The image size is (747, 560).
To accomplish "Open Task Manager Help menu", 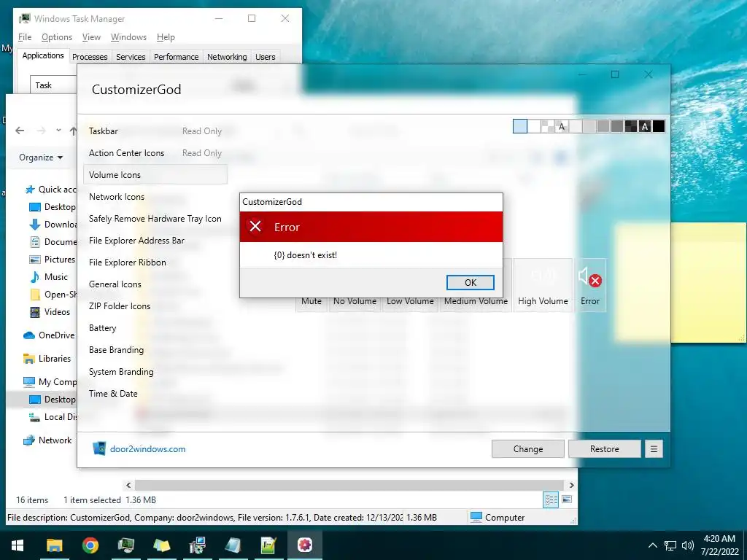I will tap(166, 37).
